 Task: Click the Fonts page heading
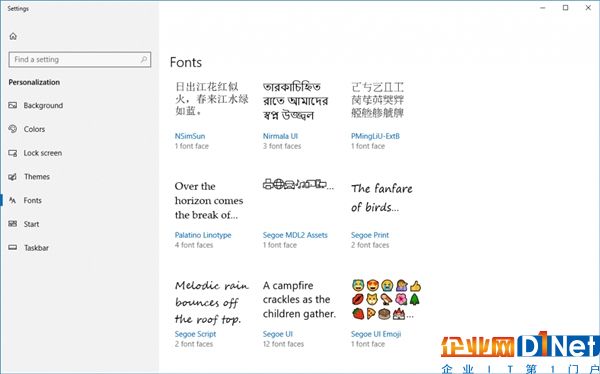[186, 62]
